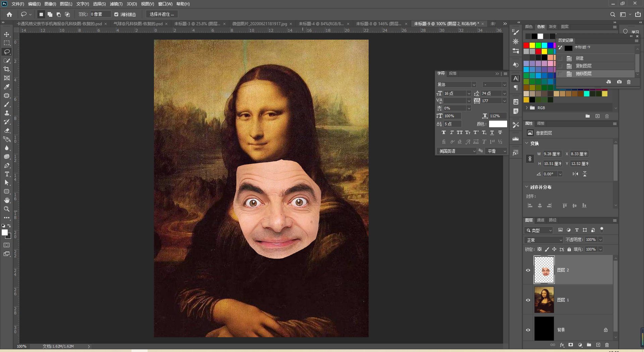Open the font size dropdown
644x352 pixels.
[469, 93]
